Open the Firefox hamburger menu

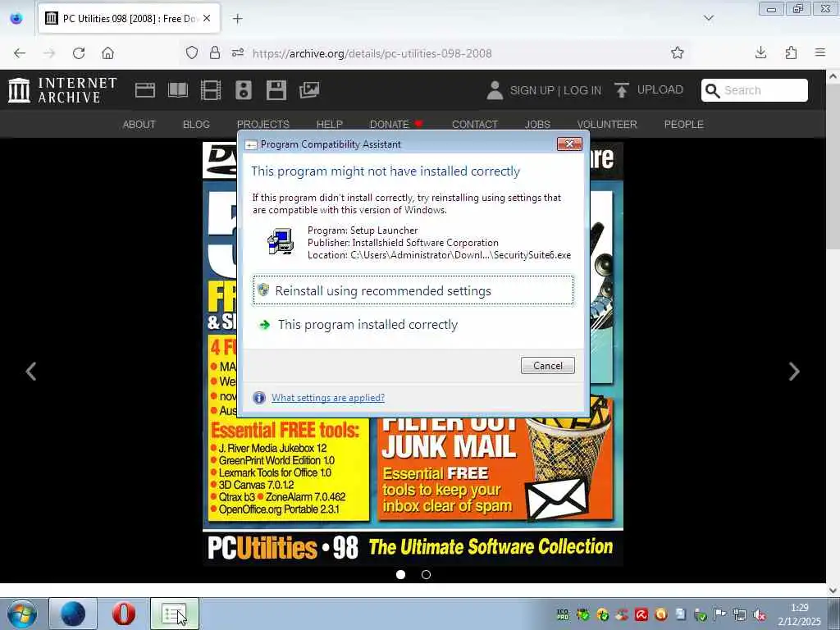[x=820, y=52]
